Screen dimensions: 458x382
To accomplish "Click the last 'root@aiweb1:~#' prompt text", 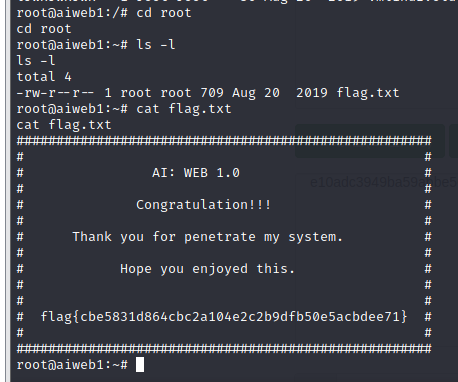I will [x=72, y=365].
